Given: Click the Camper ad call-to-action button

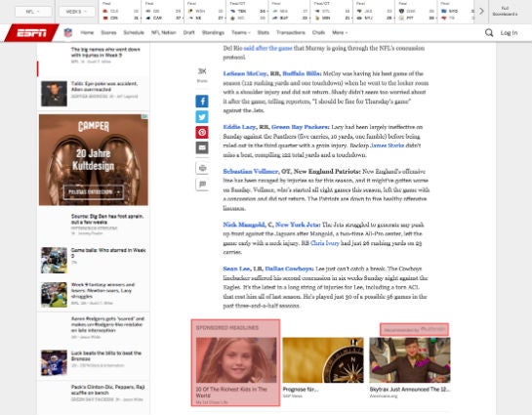Looking at the screenshot, I should click(x=94, y=192).
